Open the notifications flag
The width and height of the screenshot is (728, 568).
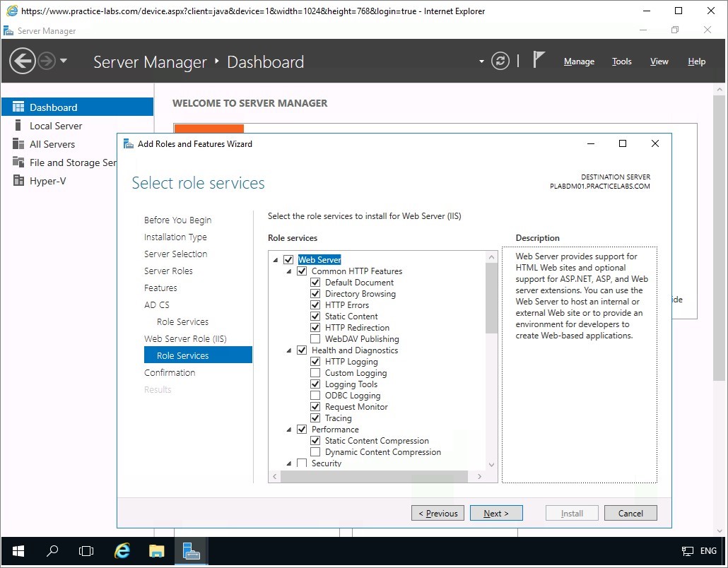(538, 60)
